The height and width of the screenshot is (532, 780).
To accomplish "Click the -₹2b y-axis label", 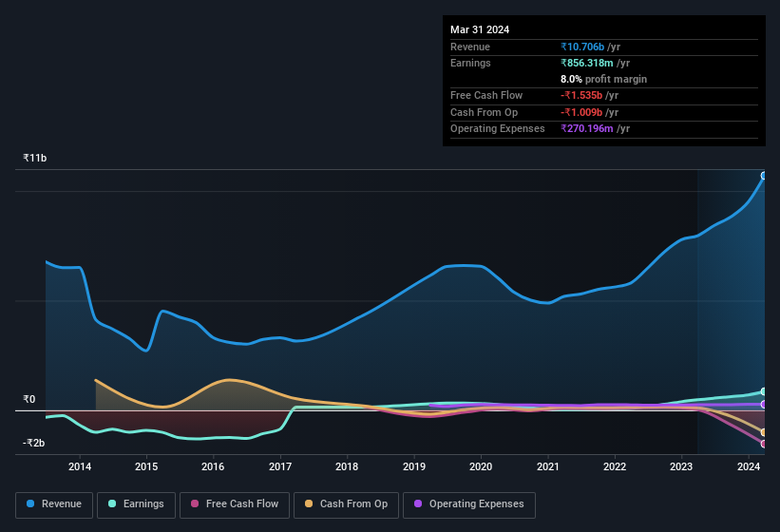I will click(x=34, y=443).
